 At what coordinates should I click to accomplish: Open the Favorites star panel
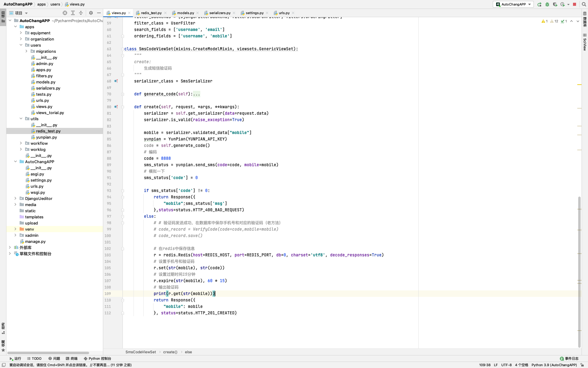click(x=3, y=347)
